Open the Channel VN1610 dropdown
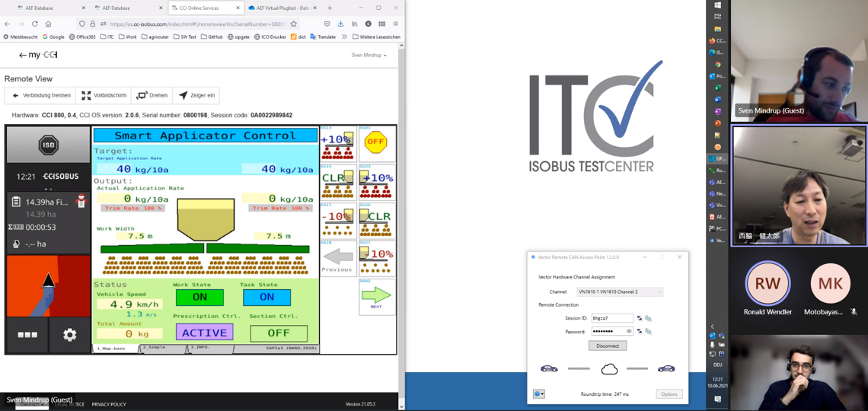The height and width of the screenshot is (411, 868). [620, 292]
